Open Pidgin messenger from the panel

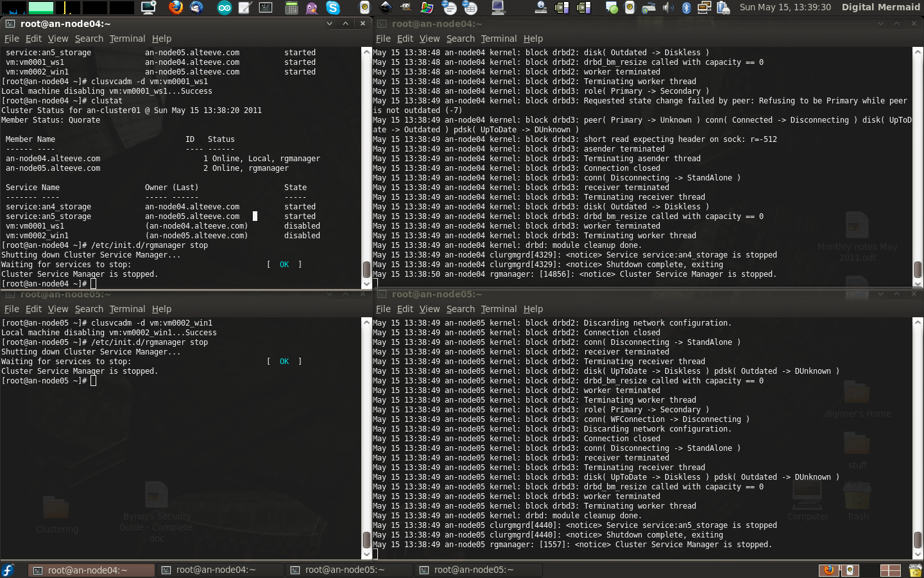pos(312,8)
